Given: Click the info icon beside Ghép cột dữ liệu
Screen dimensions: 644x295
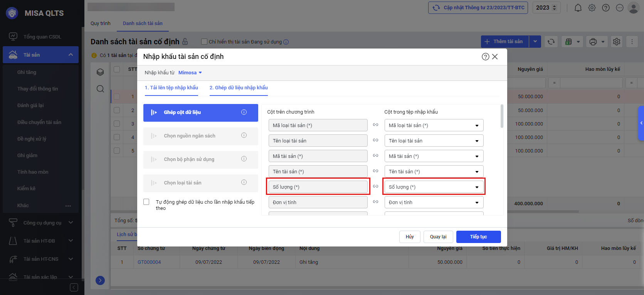Looking at the screenshot, I should pyautogui.click(x=244, y=112).
